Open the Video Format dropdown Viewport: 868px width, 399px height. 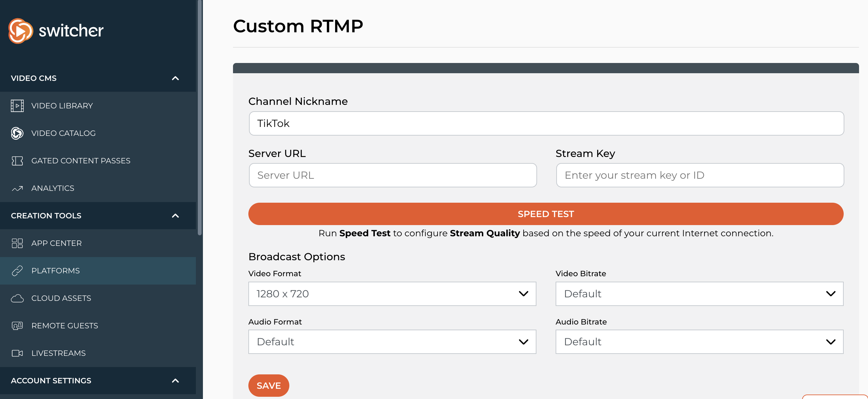(x=392, y=294)
